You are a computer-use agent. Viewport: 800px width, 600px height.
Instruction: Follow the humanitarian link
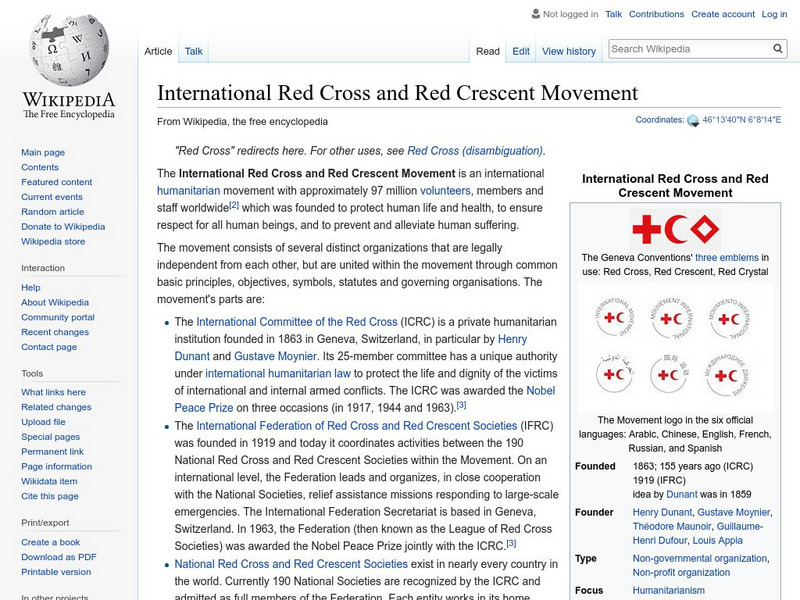point(188,190)
